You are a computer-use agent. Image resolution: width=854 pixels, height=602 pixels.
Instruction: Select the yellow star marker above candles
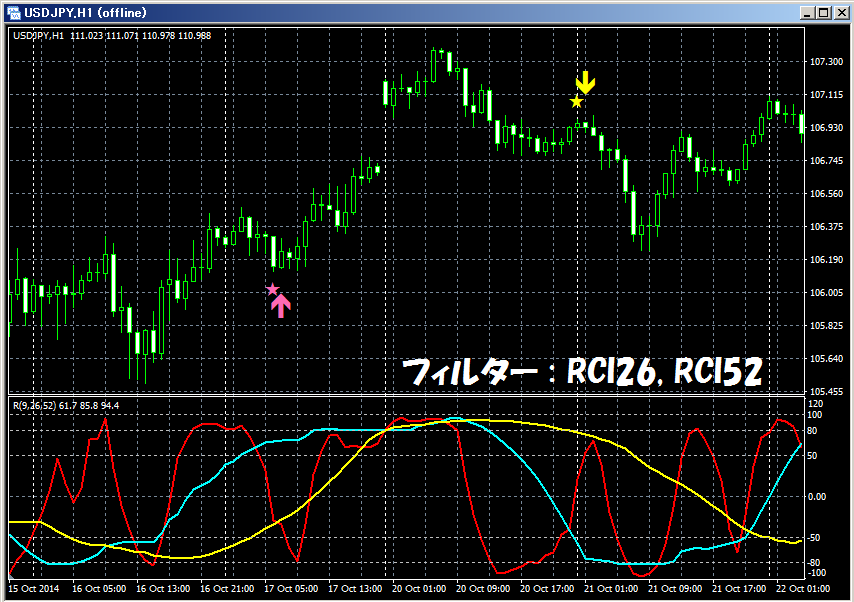click(576, 102)
